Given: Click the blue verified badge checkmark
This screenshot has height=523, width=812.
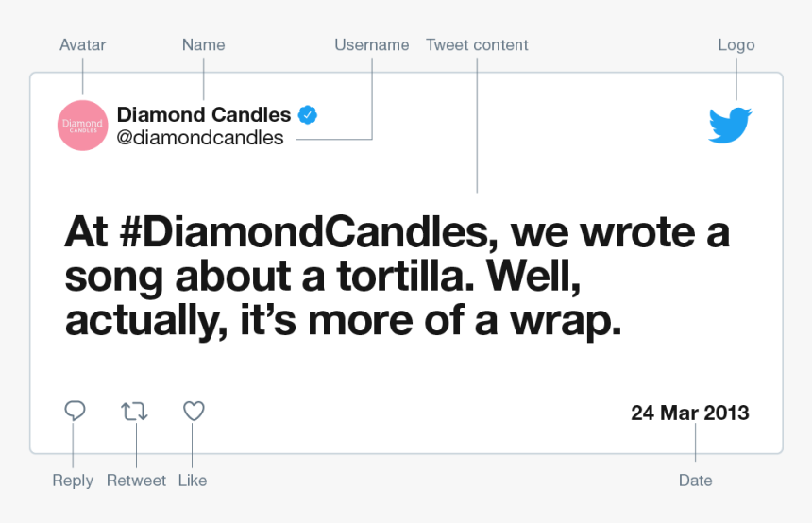Looking at the screenshot, I should tap(308, 115).
